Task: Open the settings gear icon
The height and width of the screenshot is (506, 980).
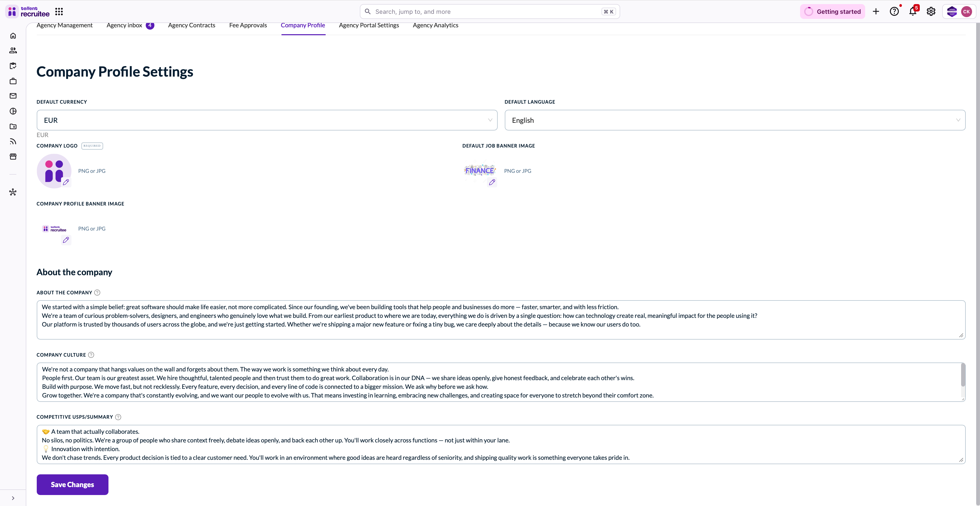Action: click(931, 11)
